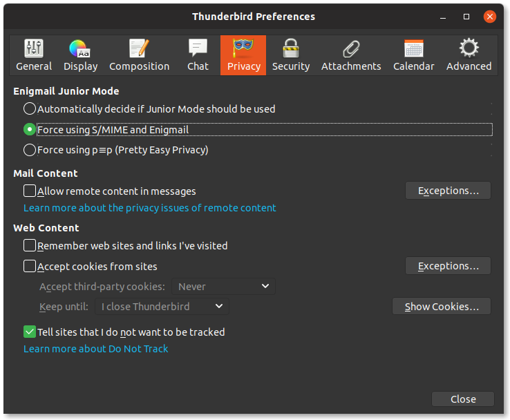This screenshot has height=420, width=510.
Task: Click the Web Content section heading
Action: click(x=46, y=228)
